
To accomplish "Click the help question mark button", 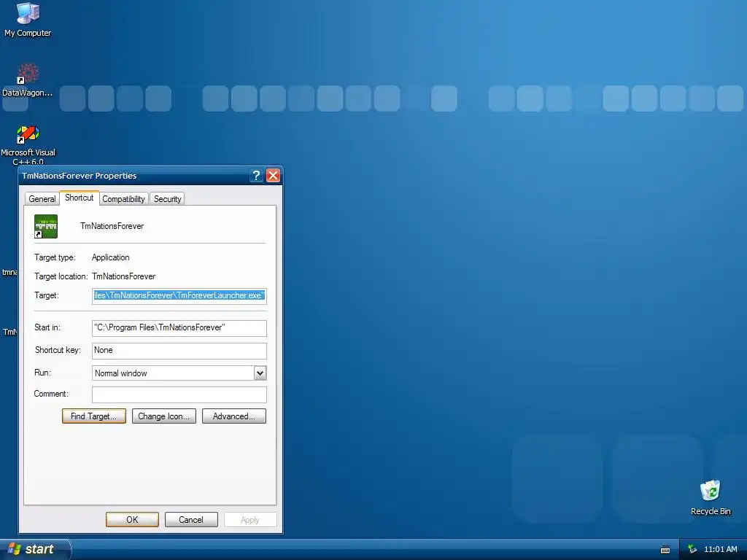I will (x=256, y=176).
